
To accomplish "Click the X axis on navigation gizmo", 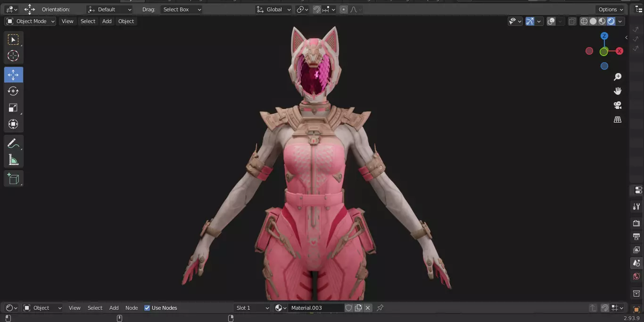I will click(619, 51).
